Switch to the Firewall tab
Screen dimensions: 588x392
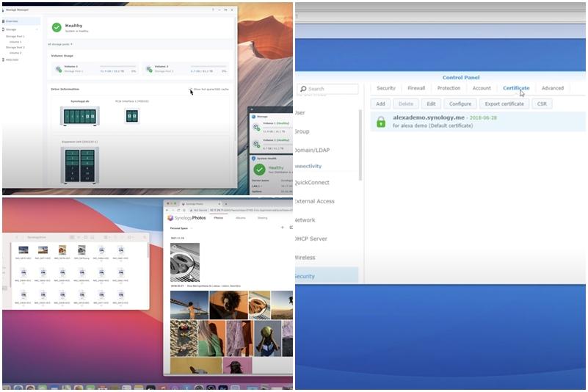point(415,88)
